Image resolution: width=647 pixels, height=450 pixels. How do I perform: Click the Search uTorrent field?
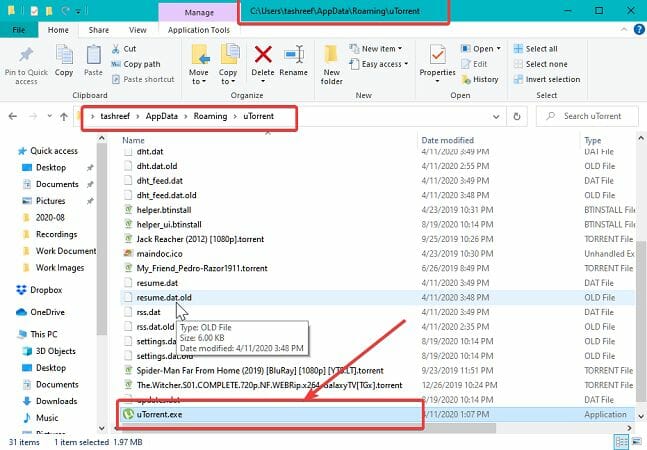(587, 116)
